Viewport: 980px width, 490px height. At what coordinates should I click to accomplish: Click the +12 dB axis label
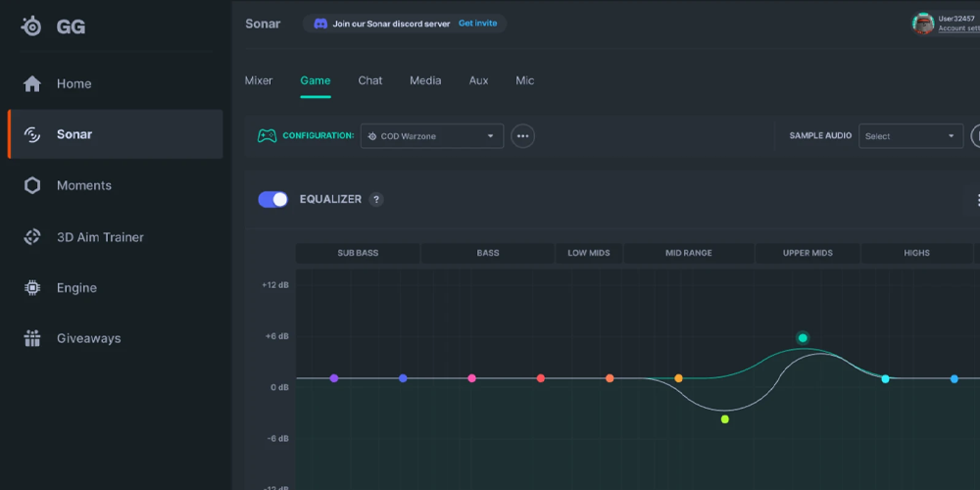coord(275,285)
